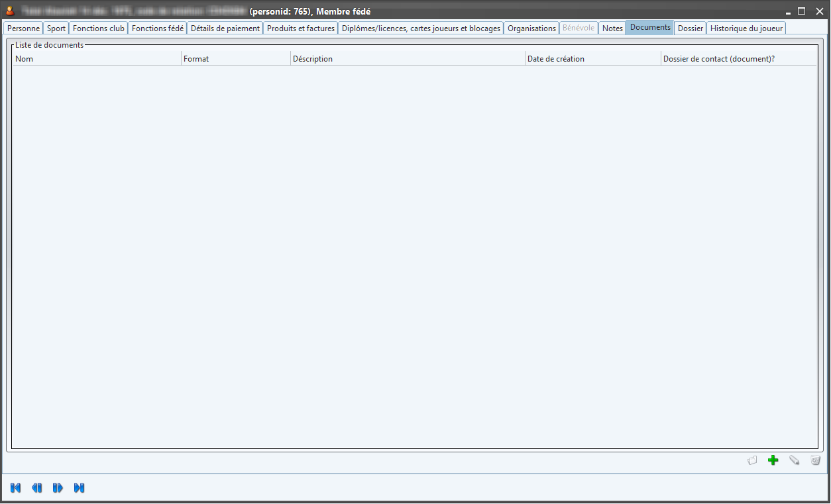Go to the previous record
Viewport: 831px width, 504px height.
tap(37, 488)
